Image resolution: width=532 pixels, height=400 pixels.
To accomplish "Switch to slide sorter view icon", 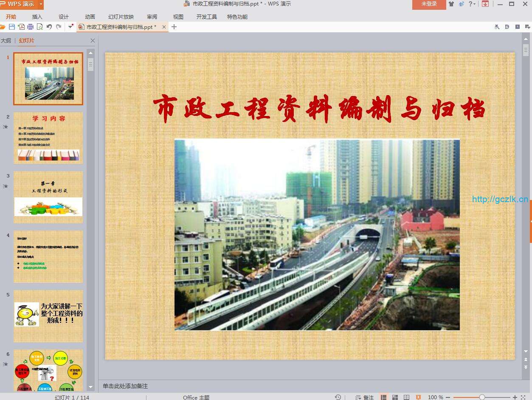I will tap(395, 397).
